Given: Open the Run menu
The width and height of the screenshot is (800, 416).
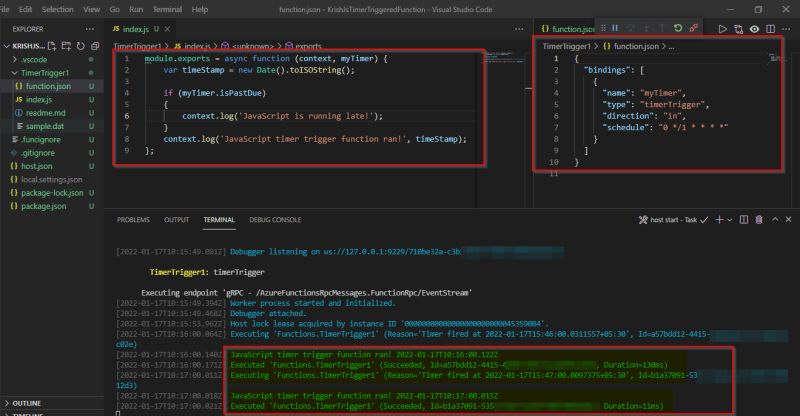Looking at the screenshot, I should point(136,9).
